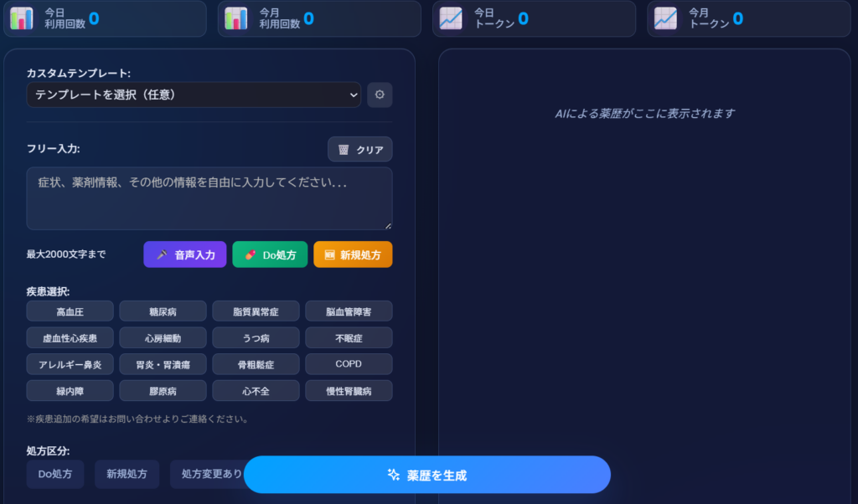Toggle the 糖尿病 disease chip
858x504 pixels.
tap(163, 311)
